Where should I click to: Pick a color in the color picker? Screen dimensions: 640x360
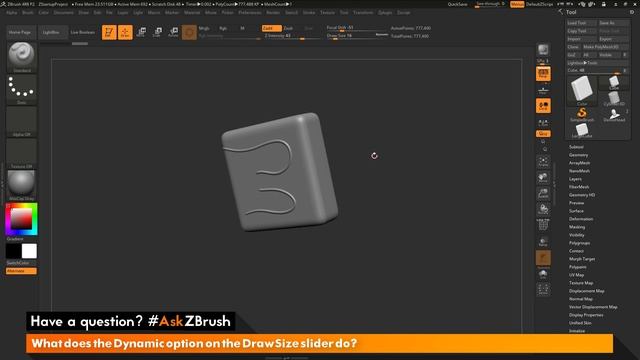[22, 219]
